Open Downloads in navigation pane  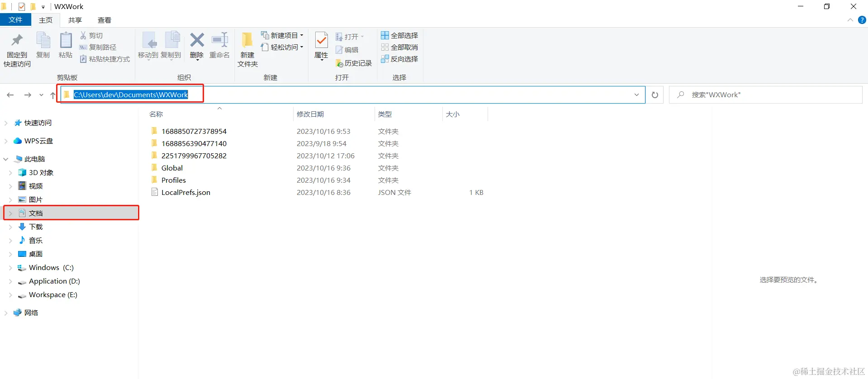tap(36, 227)
